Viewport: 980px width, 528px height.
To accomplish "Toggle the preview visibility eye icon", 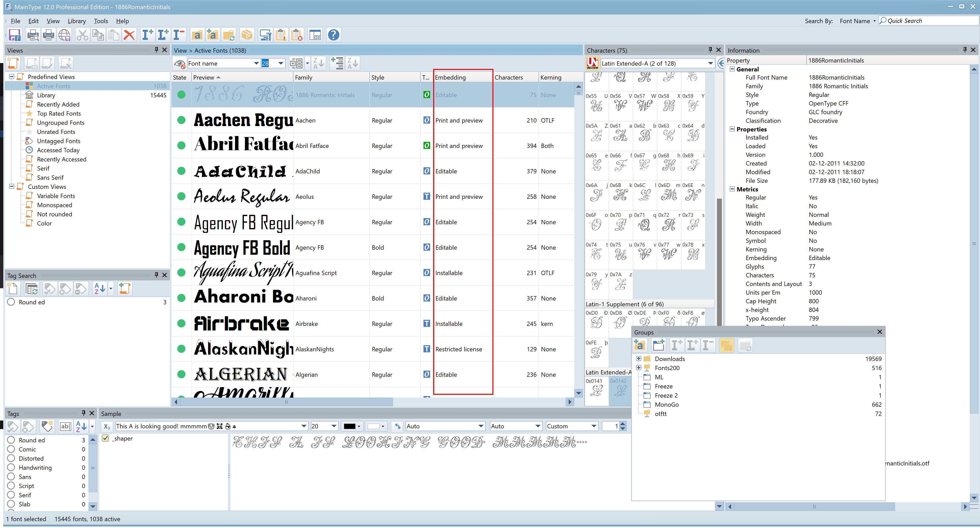I will coord(179,63).
